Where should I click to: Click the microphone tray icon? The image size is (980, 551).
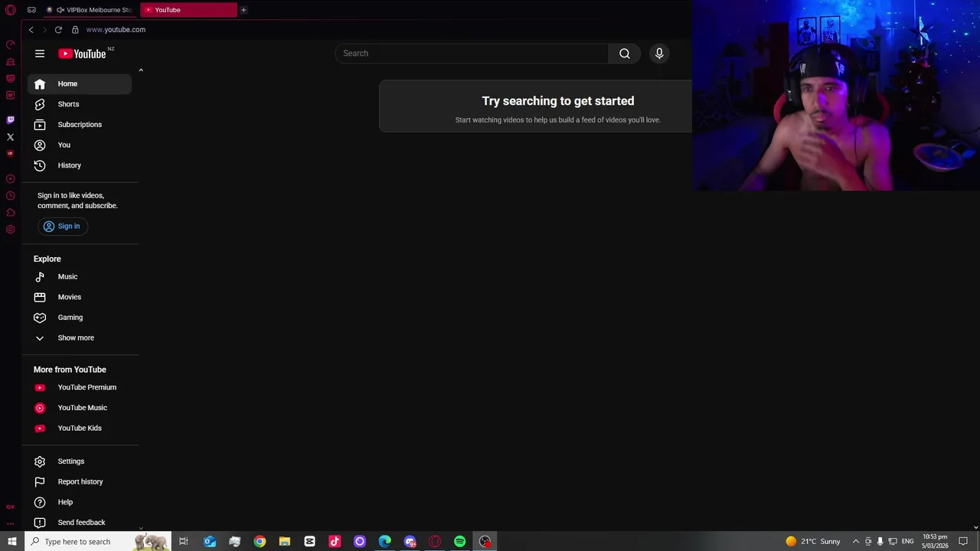880,542
